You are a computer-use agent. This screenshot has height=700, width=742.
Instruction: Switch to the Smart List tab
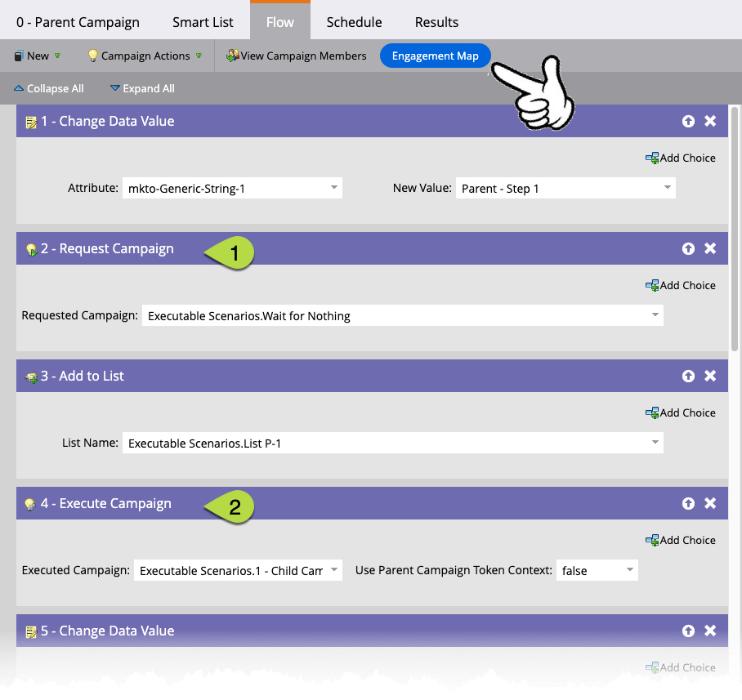203,22
